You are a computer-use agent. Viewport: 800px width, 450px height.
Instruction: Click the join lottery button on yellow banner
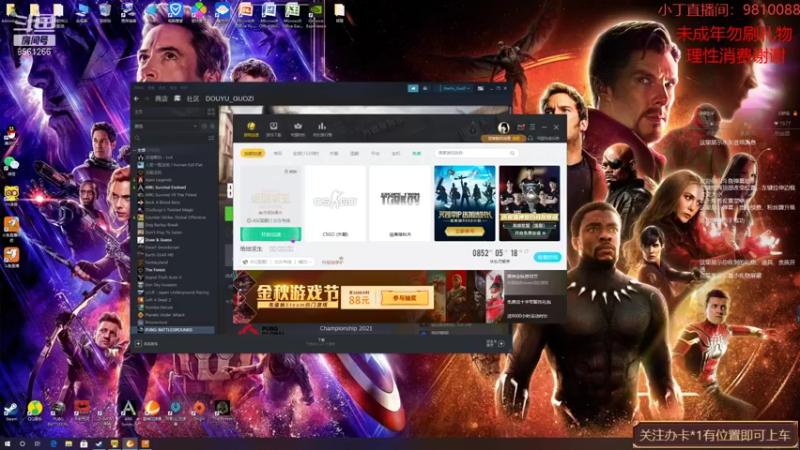click(x=405, y=298)
